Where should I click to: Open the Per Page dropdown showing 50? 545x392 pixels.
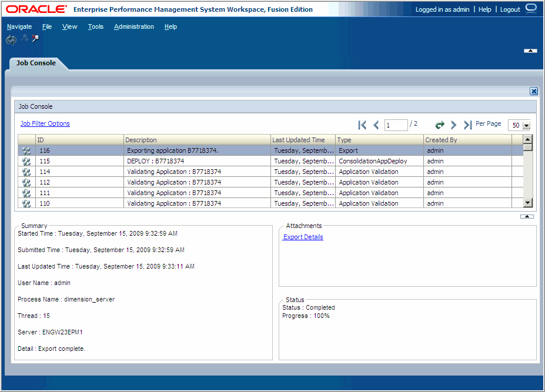click(527, 125)
